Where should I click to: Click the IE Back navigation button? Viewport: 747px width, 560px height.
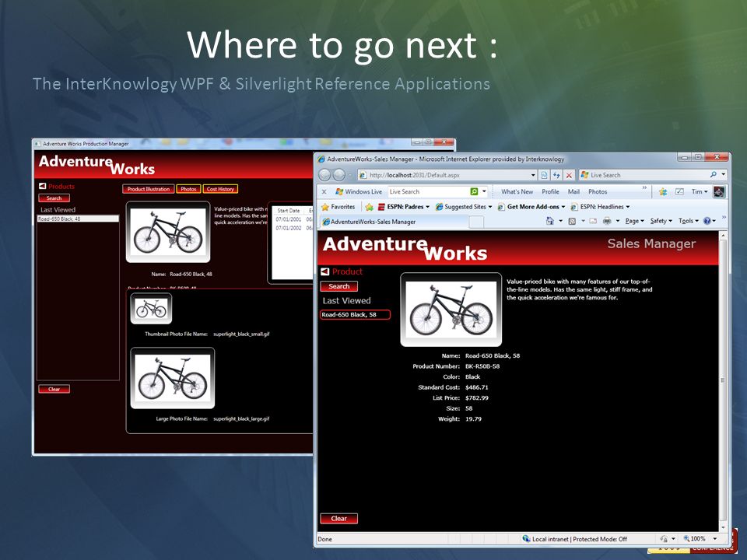click(325, 175)
